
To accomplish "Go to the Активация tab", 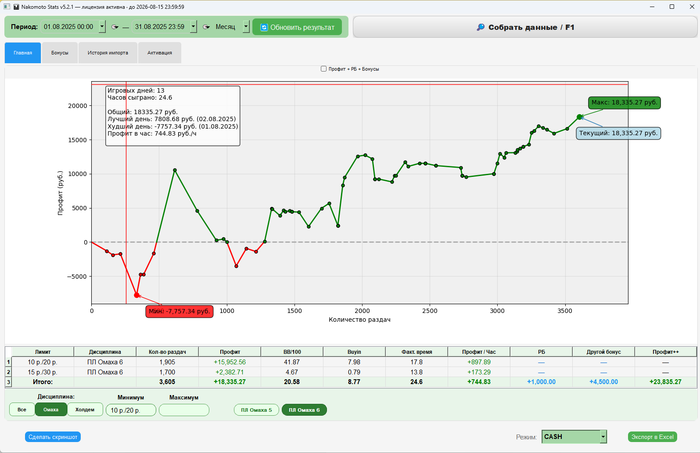I will [160, 53].
